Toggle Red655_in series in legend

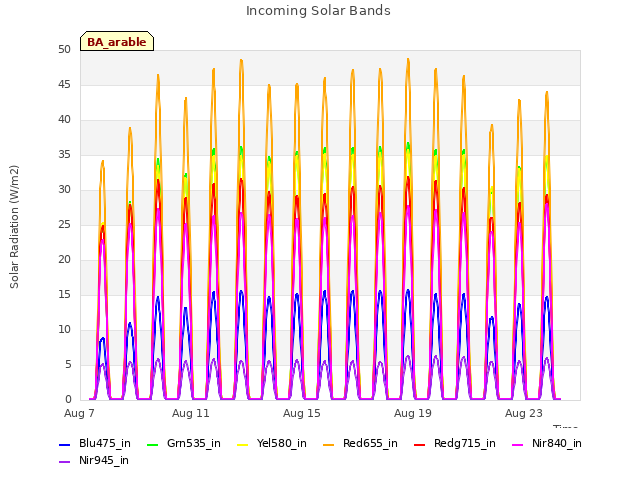[360, 444]
